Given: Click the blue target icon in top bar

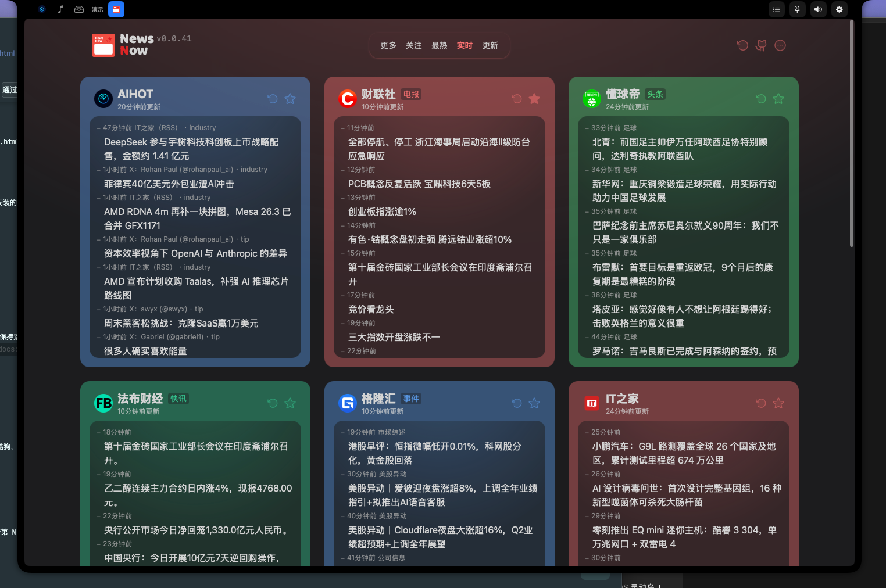Looking at the screenshot, I should 42,9.
